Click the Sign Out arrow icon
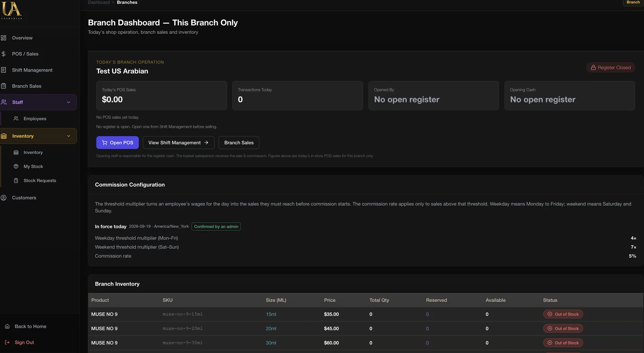The width and height of the screenshot is (644, 353). coord(7,342)
